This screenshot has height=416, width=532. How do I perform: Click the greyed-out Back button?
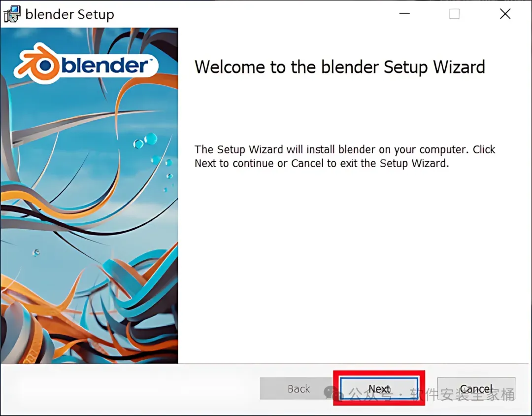[x=299, y=388]
